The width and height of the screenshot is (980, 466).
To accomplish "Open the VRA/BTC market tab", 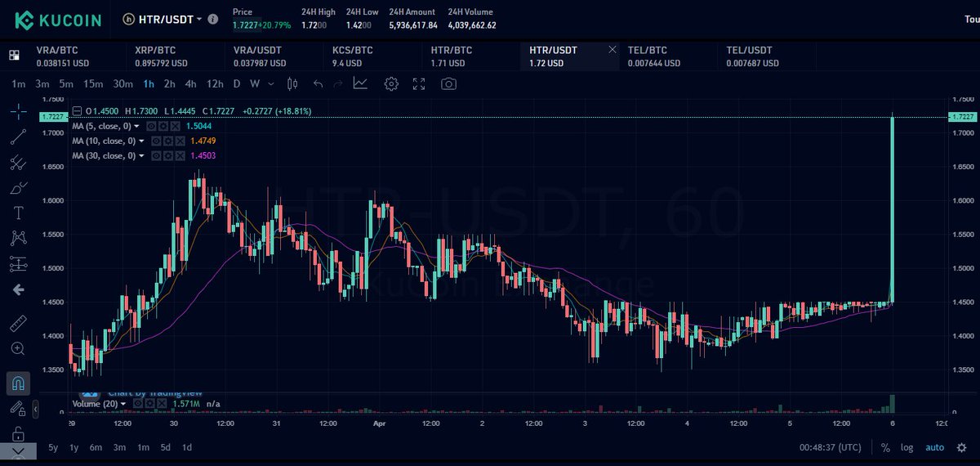I will [78, 56].
